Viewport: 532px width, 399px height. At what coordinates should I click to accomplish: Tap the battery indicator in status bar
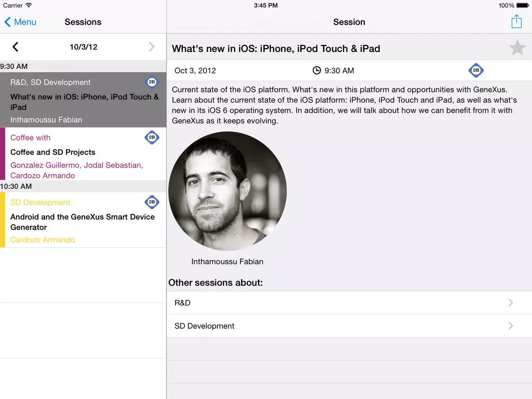523,6
